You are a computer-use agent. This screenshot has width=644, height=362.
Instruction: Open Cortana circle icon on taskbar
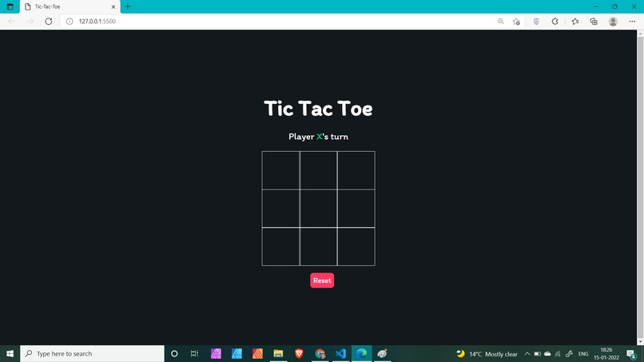tap(174, 353)
